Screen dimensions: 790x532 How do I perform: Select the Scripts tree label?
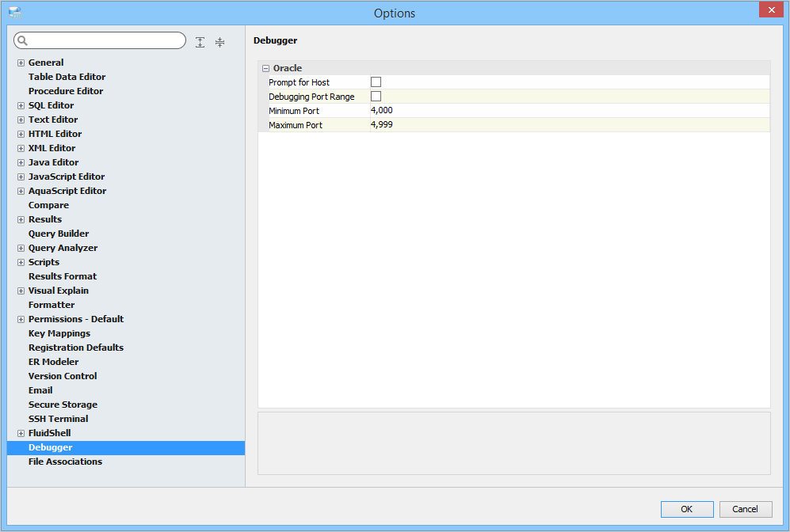tap(44, 262)
